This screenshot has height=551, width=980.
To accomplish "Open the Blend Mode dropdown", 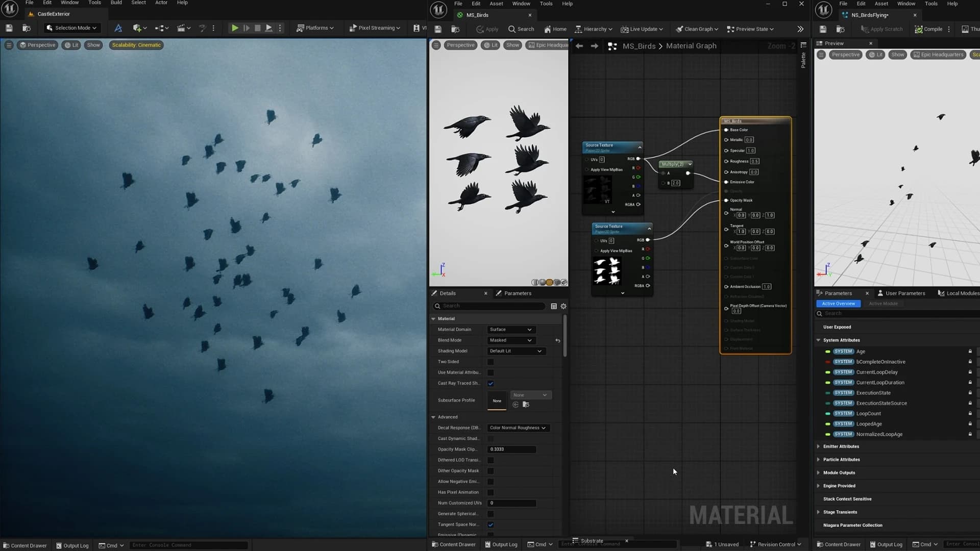I will pos(510,340).
